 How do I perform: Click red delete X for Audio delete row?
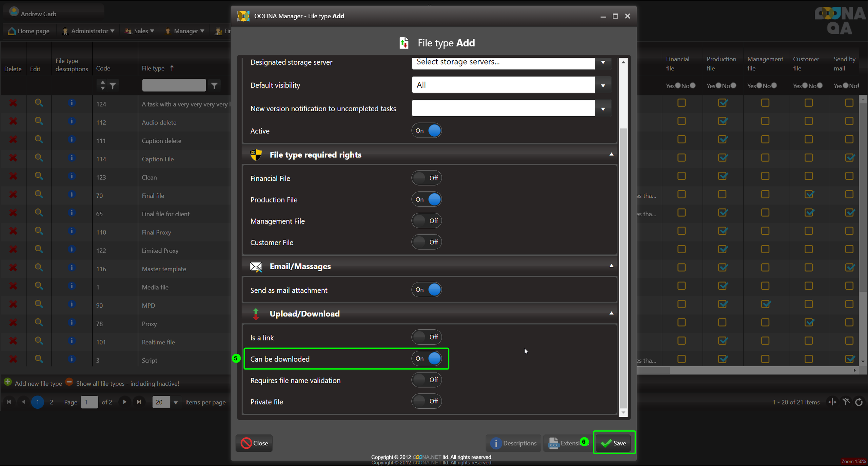tap(13, 121)
